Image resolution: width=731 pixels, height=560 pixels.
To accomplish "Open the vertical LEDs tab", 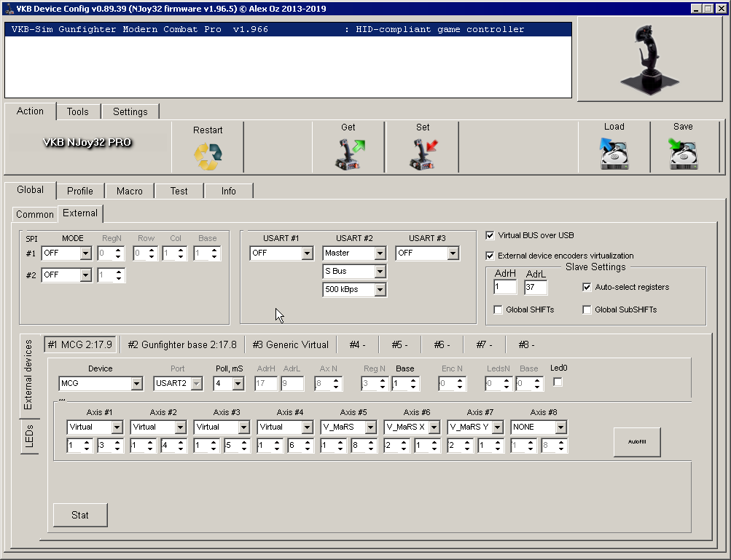I will click(x=29, y=436).
